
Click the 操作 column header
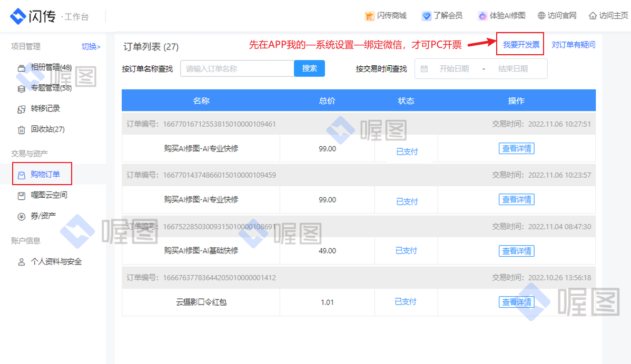pyautogui.click(x=516, y=101)
